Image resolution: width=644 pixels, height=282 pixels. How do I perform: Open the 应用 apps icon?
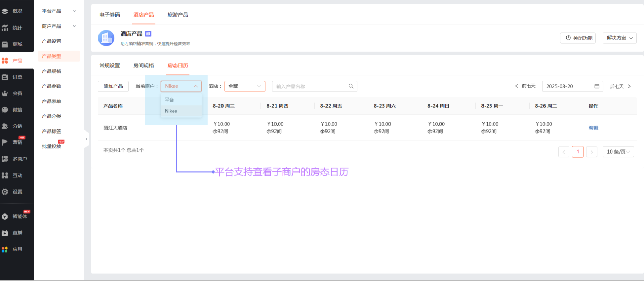point(5,249)
